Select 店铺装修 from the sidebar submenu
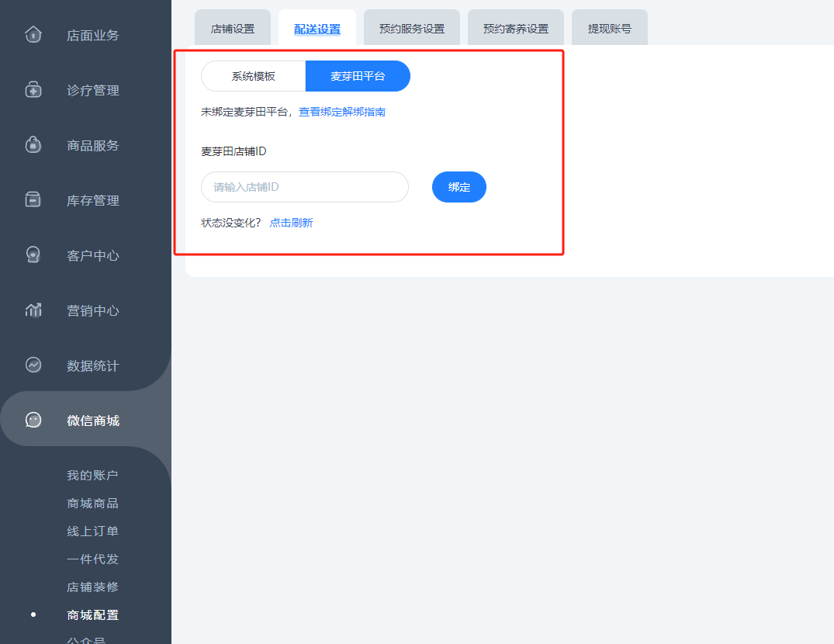The image size is (834, 644). [x=92, y=587]
